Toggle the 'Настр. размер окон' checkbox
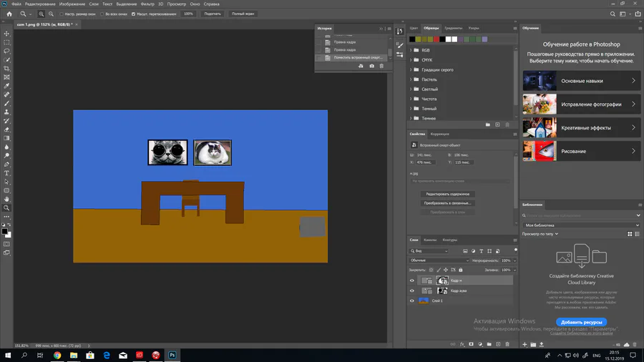Viewport: 644px width, 362px height. 62,14
